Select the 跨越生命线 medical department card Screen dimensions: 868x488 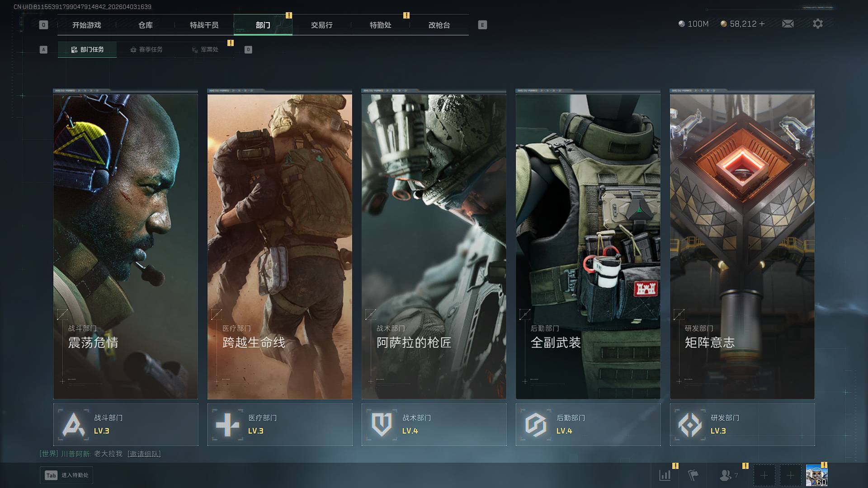coord(279,244)
